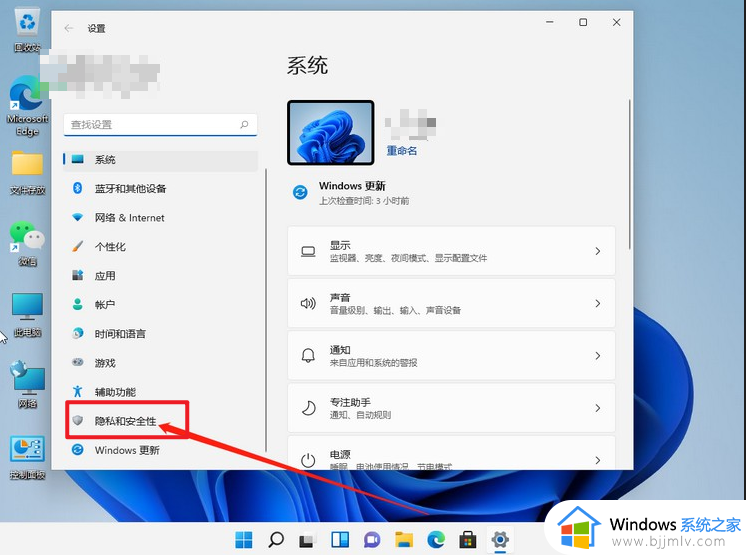
Task: Open the WeChat desktop shortcut
Action: click(27, 243)
